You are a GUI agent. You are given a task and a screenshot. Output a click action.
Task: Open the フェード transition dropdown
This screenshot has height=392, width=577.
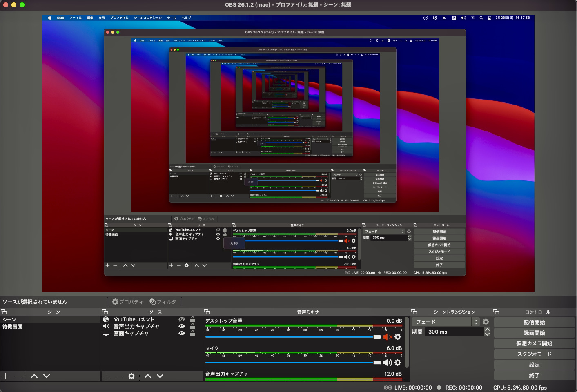(x=445, y=322)
